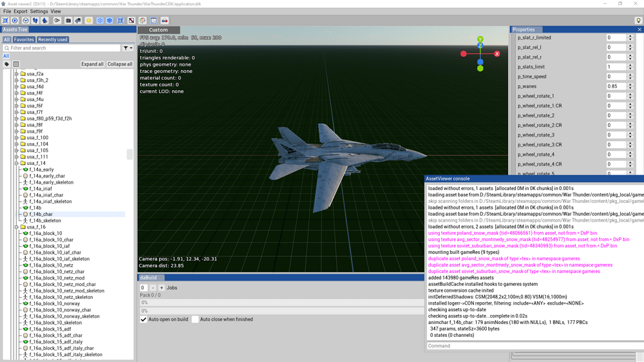Click the camera screenshot toolbar icon
644x362 pixels.
[x=68, y=21]
